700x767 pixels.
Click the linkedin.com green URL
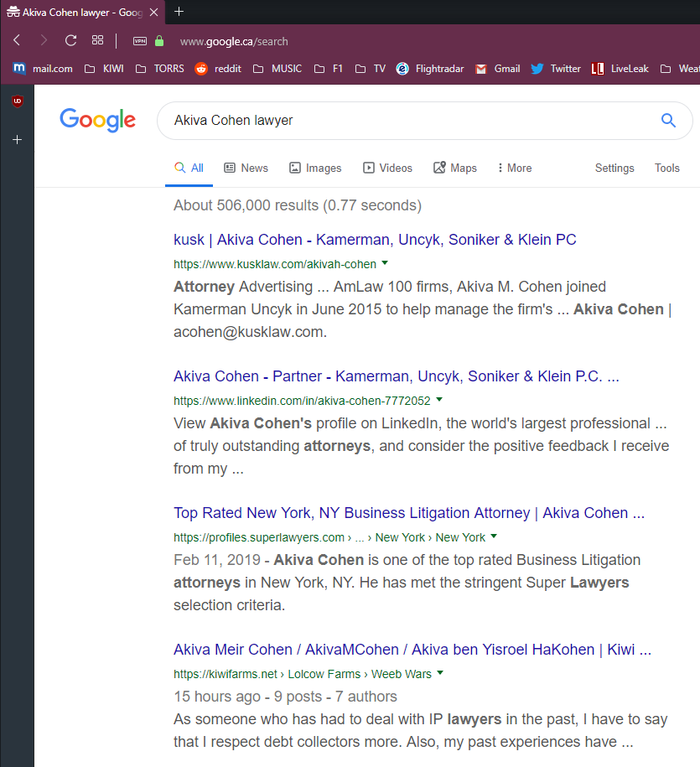click(x=302, y=401)
